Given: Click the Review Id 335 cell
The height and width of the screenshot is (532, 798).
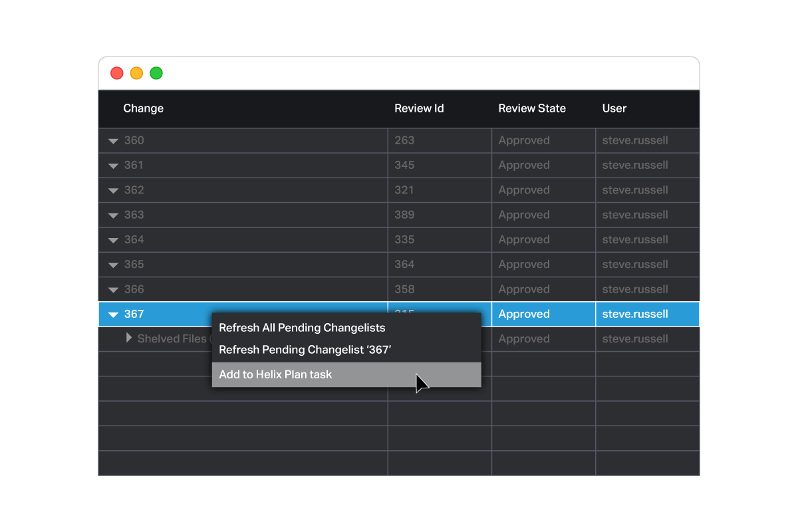Looking at the screenshot, I should (x=439, y=239).
